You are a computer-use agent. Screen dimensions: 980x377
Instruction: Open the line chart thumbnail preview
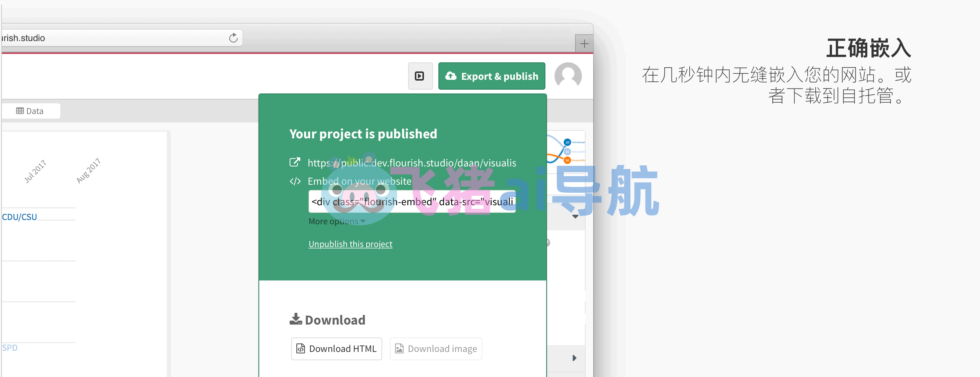tap(566, 149)
